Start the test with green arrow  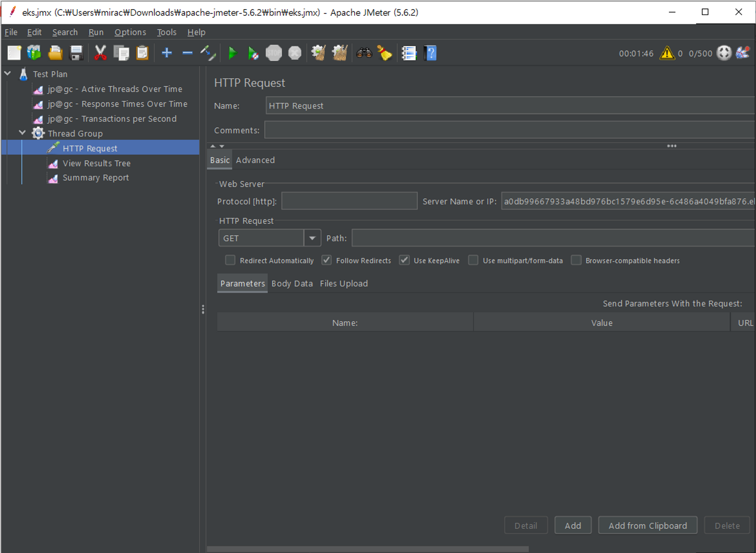coord(233,53)
